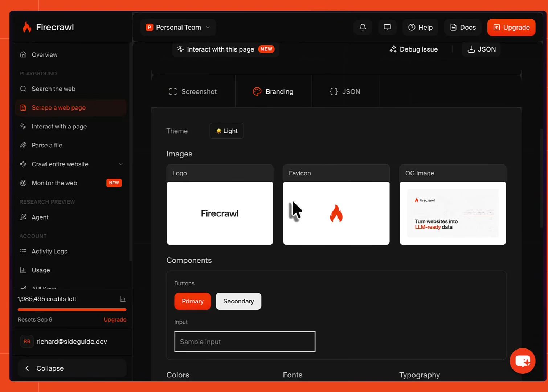548x392 pixels.
Task: Click the main content scrollbar
Action: point(542,178)
